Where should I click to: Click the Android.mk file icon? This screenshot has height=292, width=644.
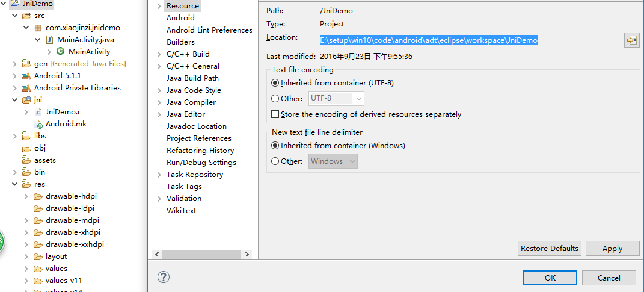(38, 124)
